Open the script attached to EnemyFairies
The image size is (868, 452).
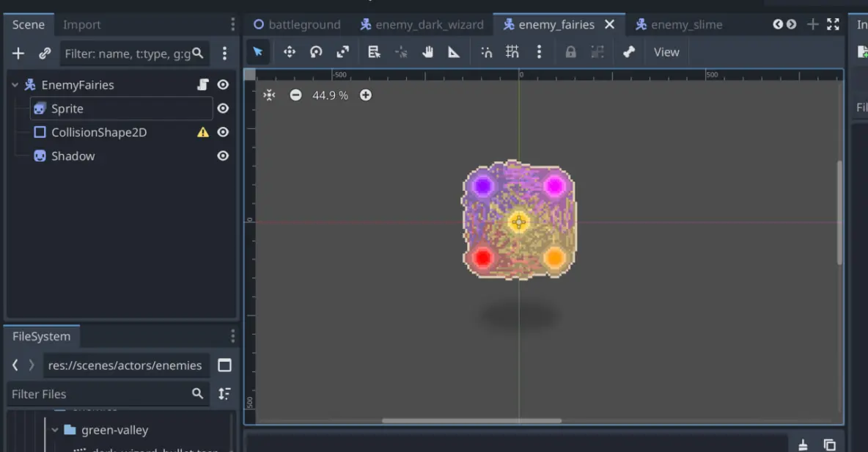[x=203, y=85]
